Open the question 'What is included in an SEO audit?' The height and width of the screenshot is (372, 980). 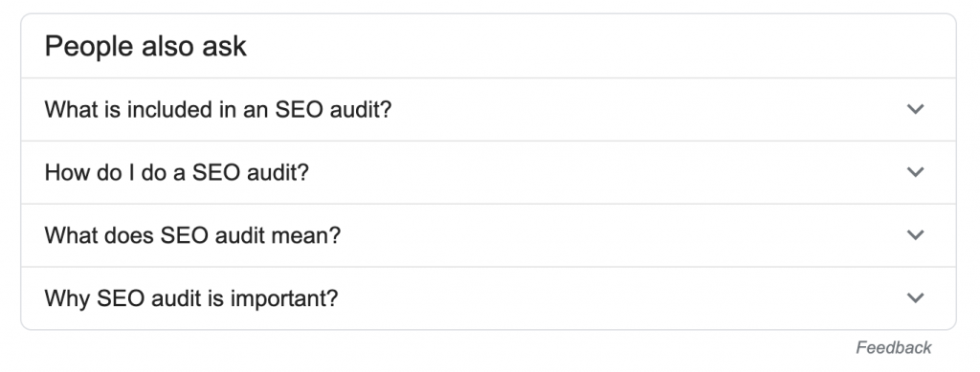click(217, 110)
